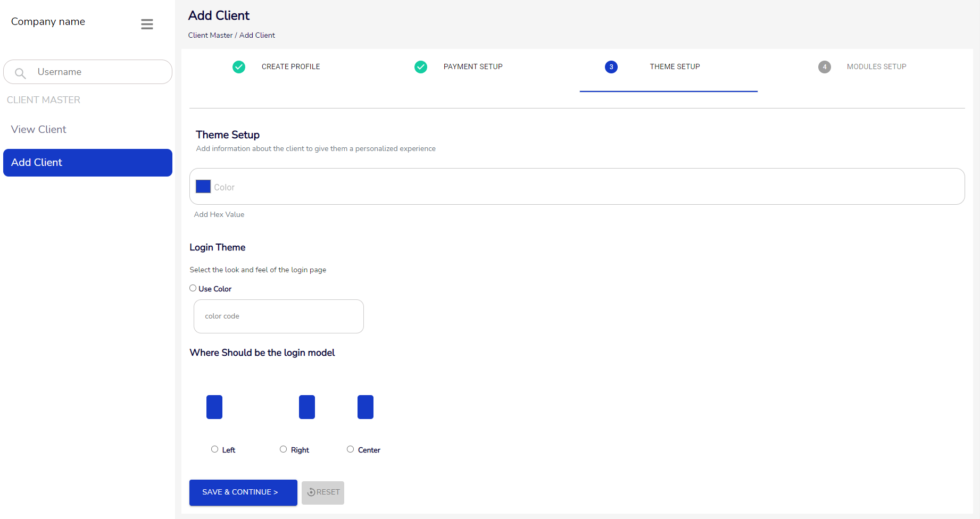Focus the Username search field
Image resolution: width=980 pixels, height=519 pixels.
point(88,72)
